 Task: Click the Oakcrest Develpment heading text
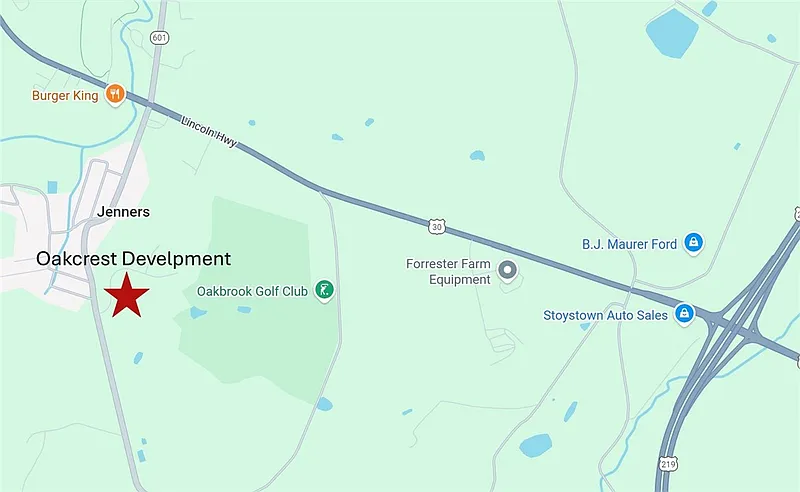[134, 259]
